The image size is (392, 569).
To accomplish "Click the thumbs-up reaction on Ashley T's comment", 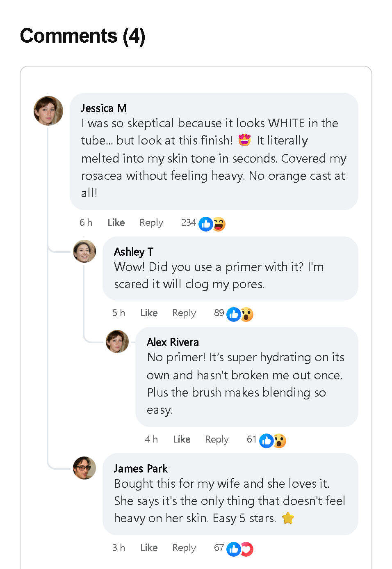I will tap(233, 314).
